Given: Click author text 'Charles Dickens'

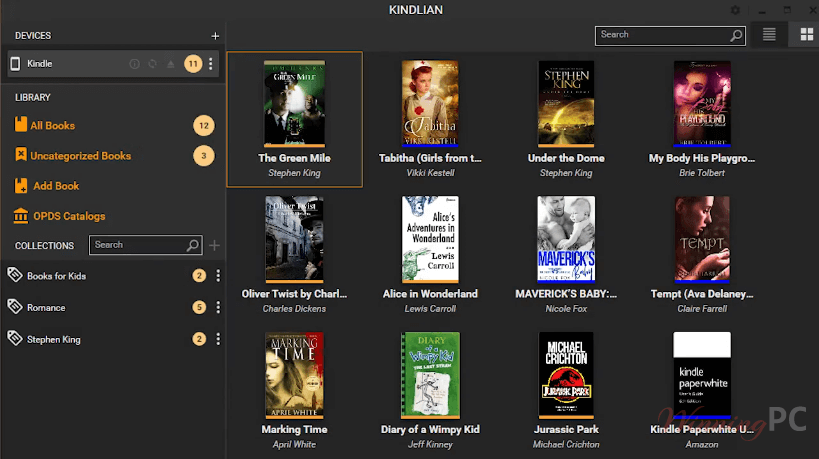Looking at the screenshot, I should [x=294, y=309].
